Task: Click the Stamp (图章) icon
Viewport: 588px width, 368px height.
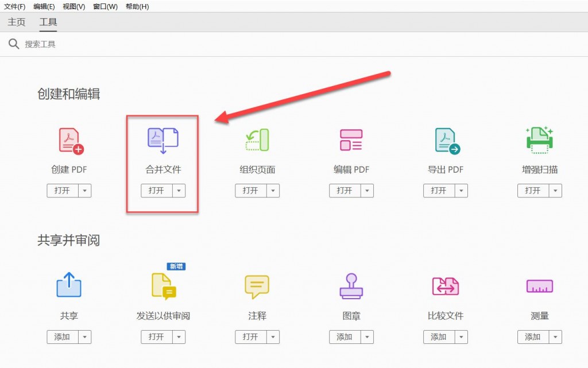Action: (351, 286)
